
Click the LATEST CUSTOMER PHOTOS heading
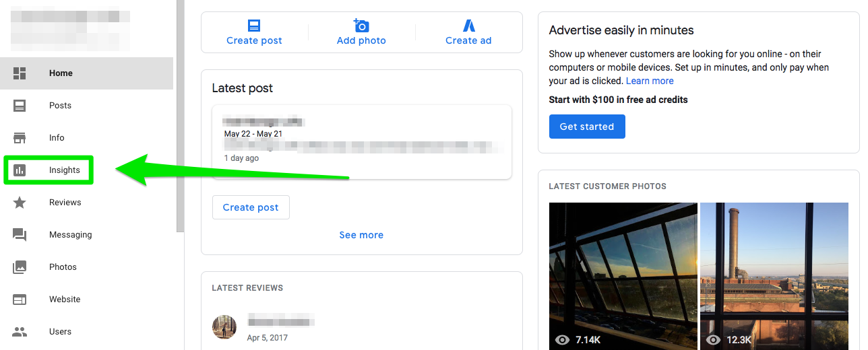tap(608, 186)
